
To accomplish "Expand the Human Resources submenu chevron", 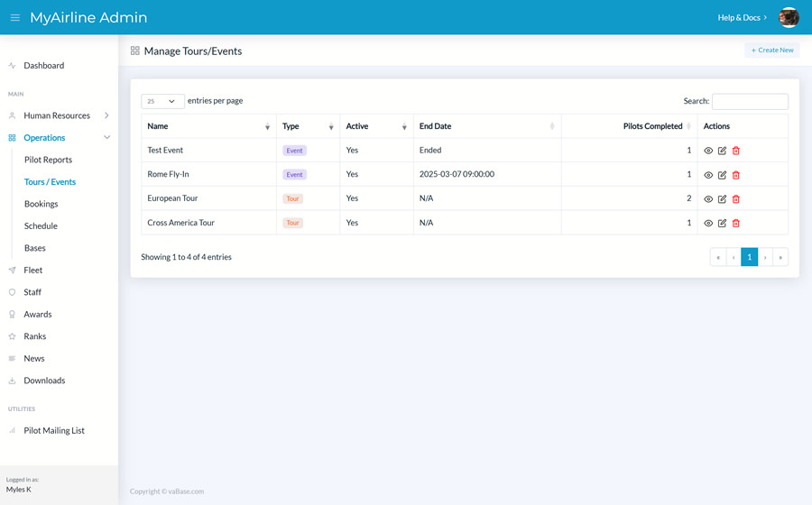I will [106, 115].
